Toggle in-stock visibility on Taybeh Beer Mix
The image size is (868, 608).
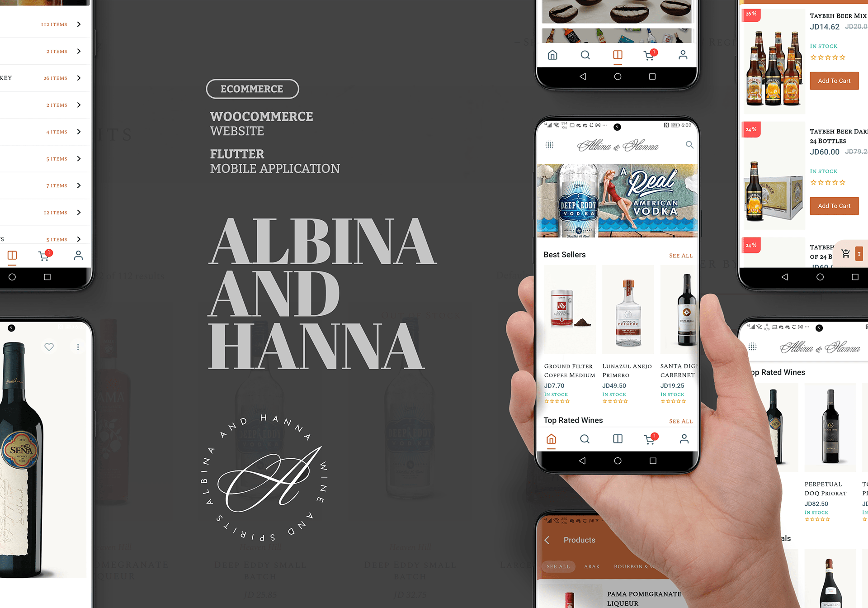point(825,45)
